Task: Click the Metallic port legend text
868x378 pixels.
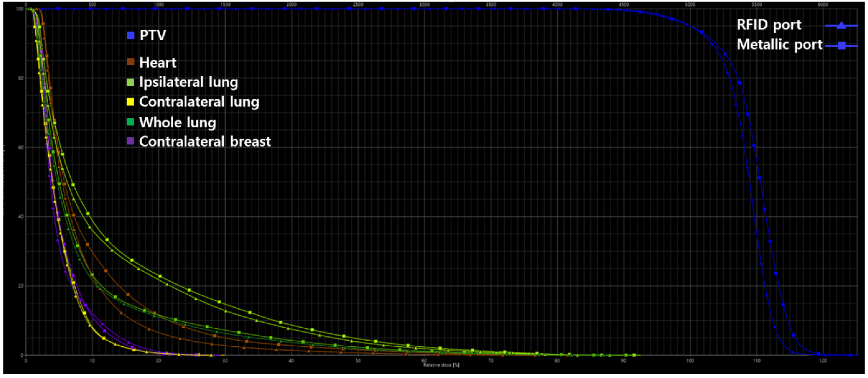Action: point(780,44)
